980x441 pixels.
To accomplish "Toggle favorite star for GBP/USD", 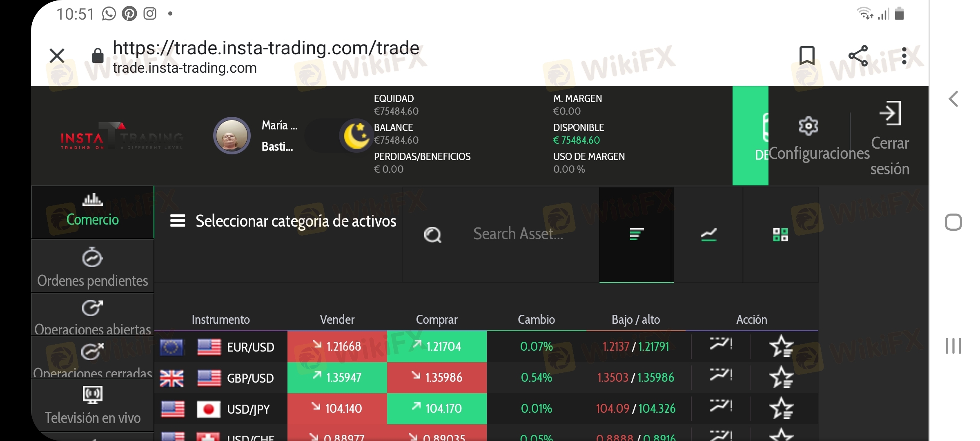I will [781, 378].
